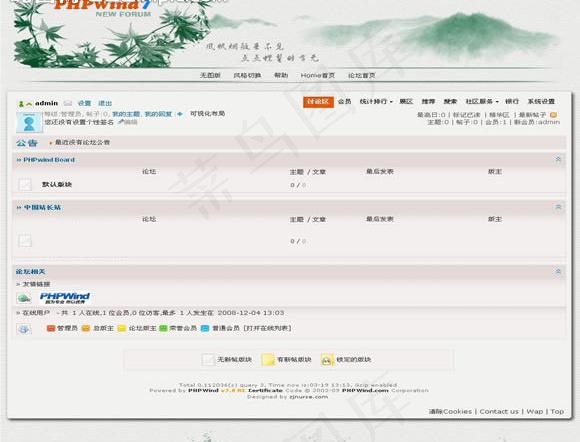Screen dimensions: 580x442
Task: Click the 中国站长站 category title
Action: pyautogui.click(x=42, y=207)
